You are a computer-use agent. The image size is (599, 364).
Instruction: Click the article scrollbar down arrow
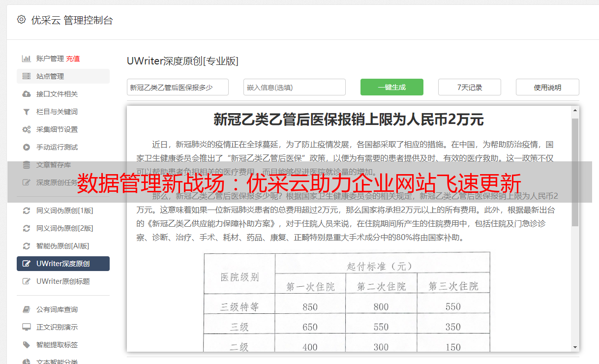[x=575, y=347]
